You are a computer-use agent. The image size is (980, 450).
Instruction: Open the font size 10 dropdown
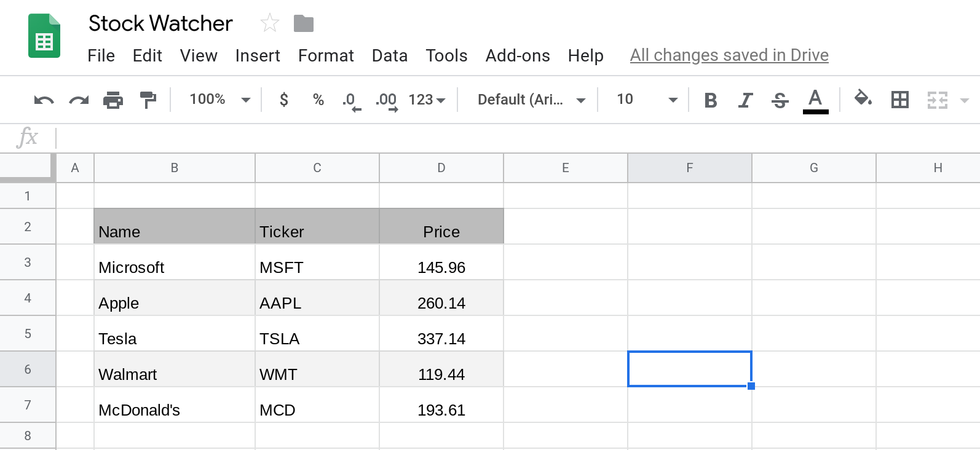(647, 100)
